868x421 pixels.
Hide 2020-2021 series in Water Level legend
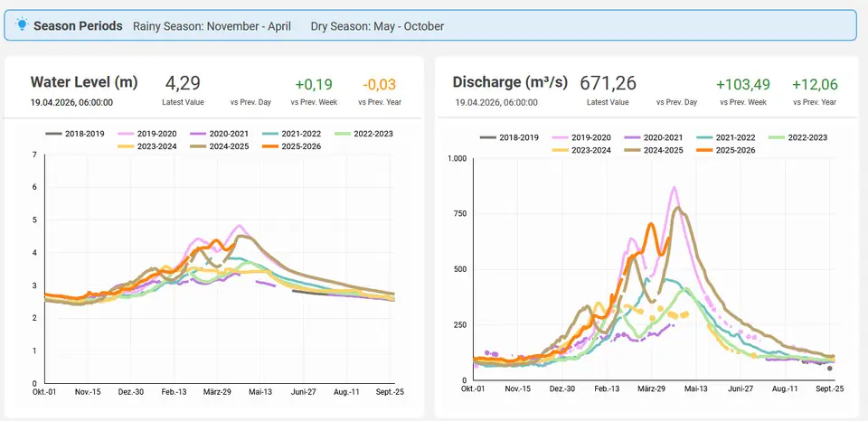pyautogui.click(x=219, y=134)
